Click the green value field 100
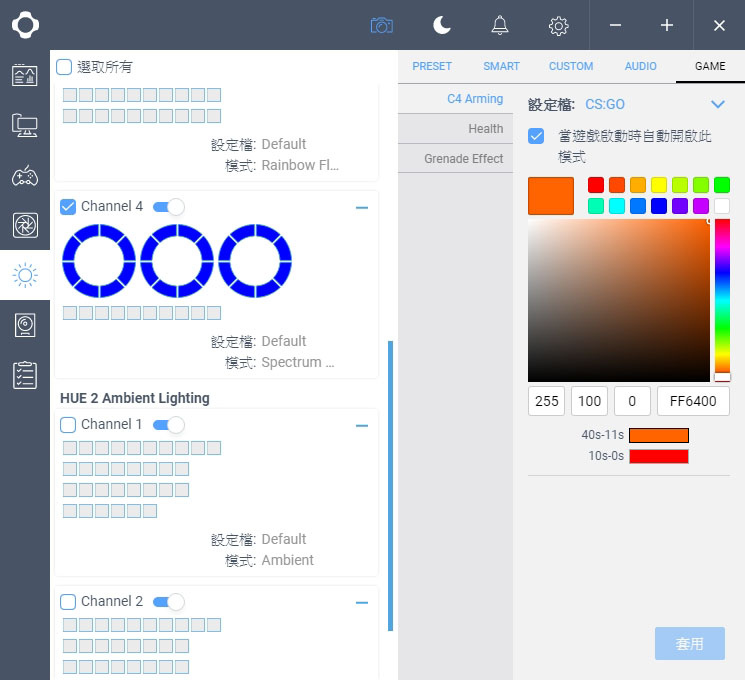 589,401
